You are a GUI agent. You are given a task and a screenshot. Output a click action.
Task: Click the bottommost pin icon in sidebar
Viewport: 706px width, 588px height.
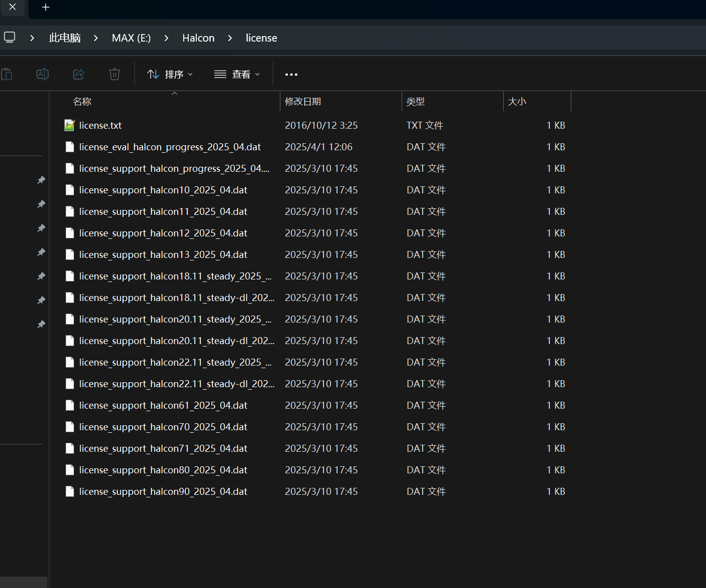click(41, 324)
